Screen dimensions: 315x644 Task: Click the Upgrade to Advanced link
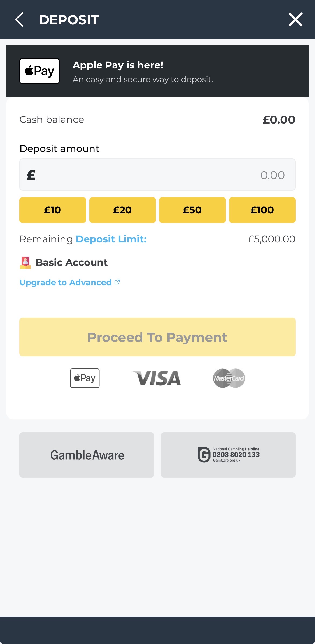click(65, 283)
